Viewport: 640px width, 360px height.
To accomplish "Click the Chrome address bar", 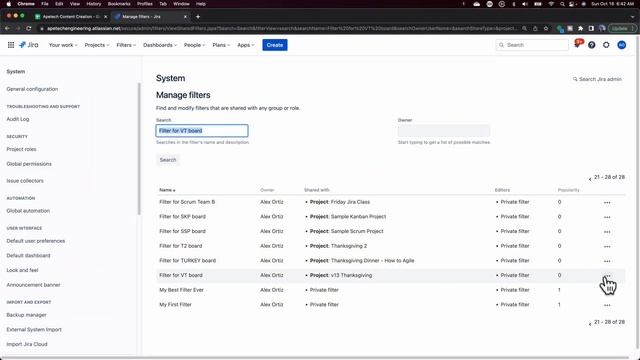I will click(x=282, y=28).
